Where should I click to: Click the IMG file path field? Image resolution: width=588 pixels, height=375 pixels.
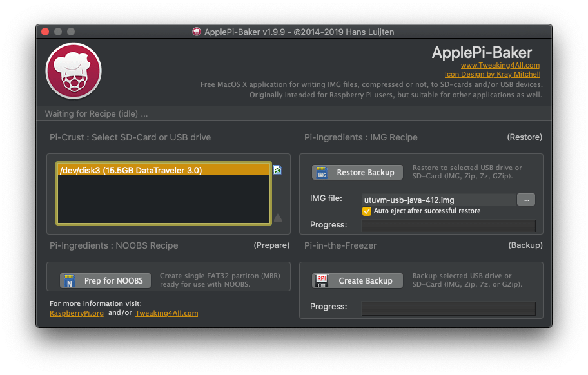pos(439,200)
